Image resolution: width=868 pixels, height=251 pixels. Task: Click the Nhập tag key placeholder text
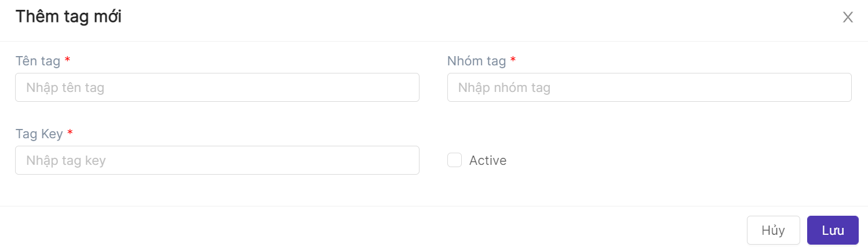pos(66,161)
